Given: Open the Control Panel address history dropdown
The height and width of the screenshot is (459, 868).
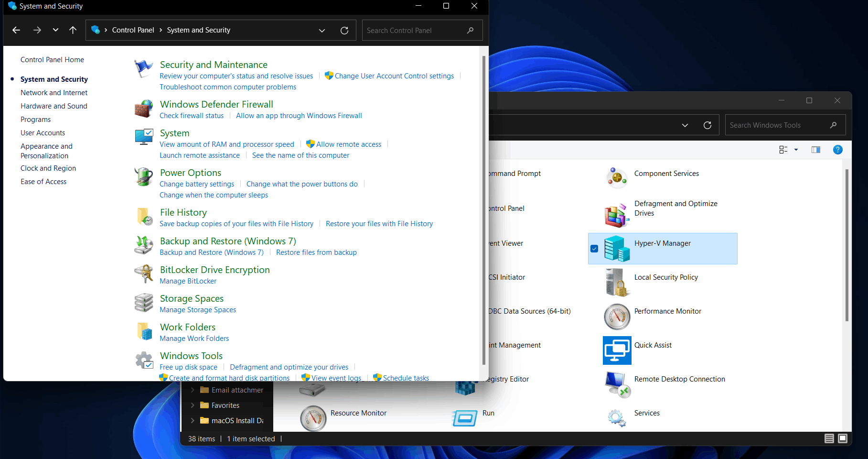Looking at the screenshot, I should tap(322, 30).
